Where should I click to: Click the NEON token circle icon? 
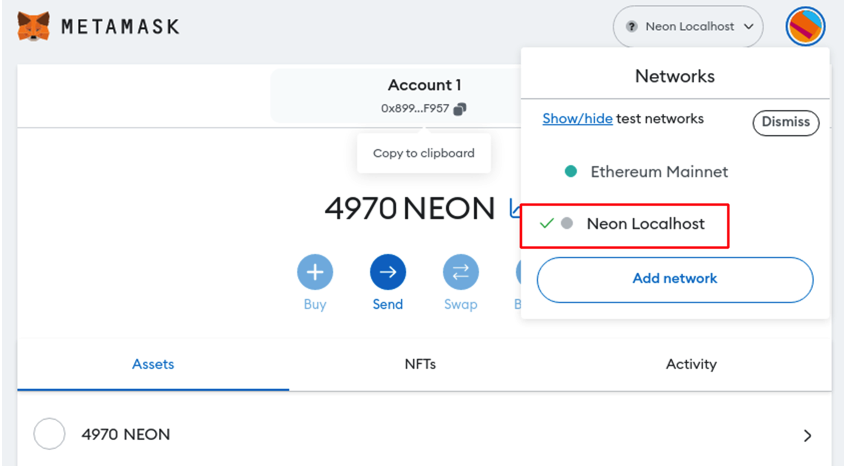(50, 434)
